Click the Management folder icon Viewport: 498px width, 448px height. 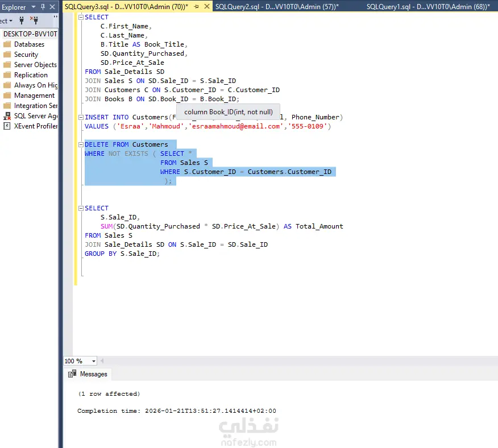pyautogui.click(x=7, y=96)
